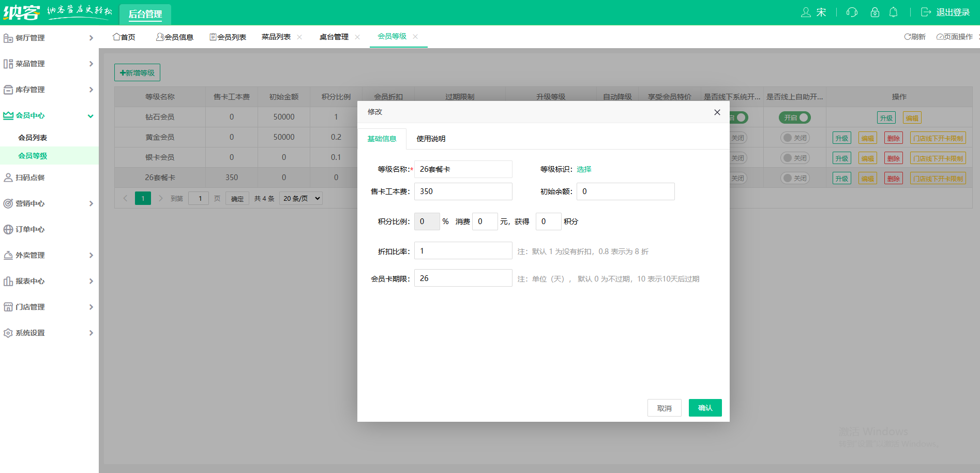Click the lock screen icon
Viewport: 980px width, 473px height.
(x=875, y=12)
